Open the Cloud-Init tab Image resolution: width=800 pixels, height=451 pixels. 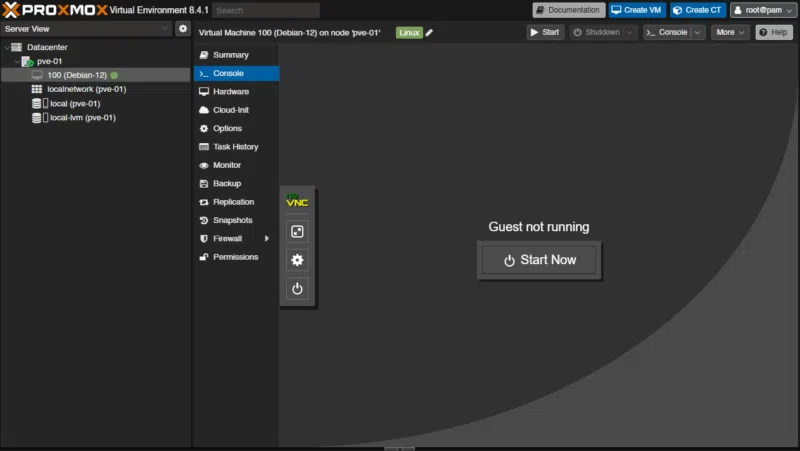tap(236, 110)
